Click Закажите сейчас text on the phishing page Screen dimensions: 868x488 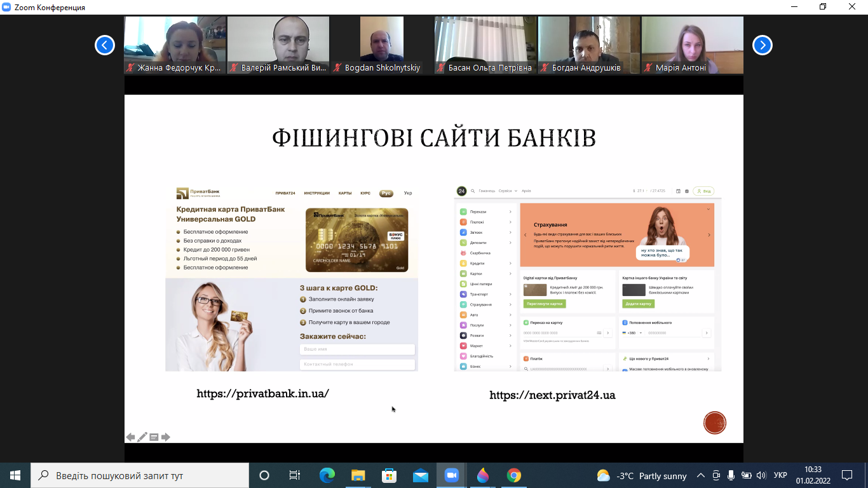333,336
